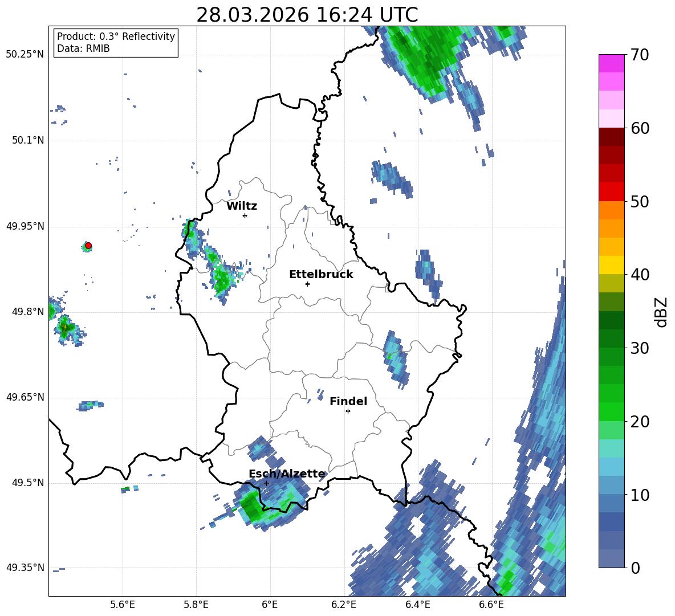Click the 5.6°E longitude label
The image size is (675, 616).
(123, 605)
